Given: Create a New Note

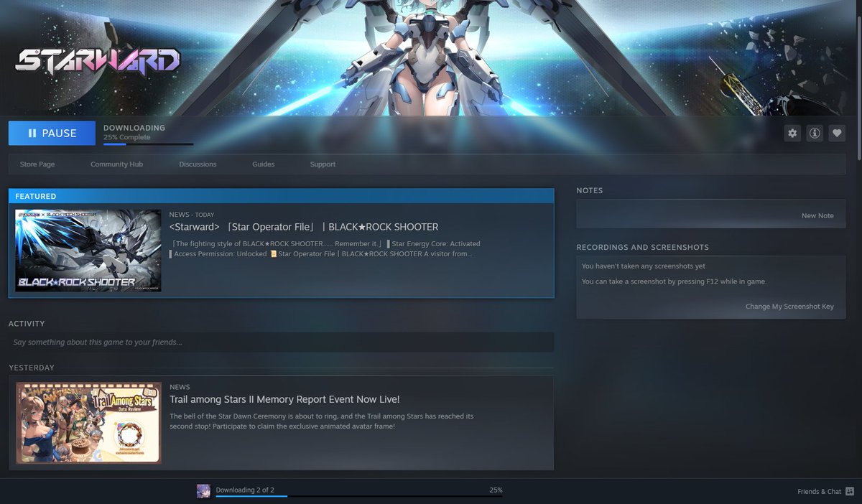Looking at the screenshot, I should tap(817, 215).
